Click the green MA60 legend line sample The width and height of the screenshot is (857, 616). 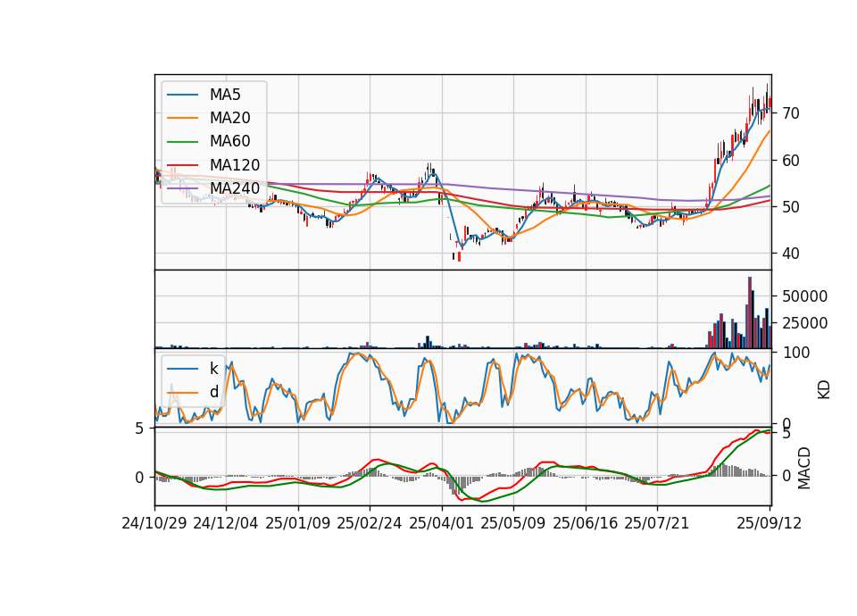click(182, 142)
